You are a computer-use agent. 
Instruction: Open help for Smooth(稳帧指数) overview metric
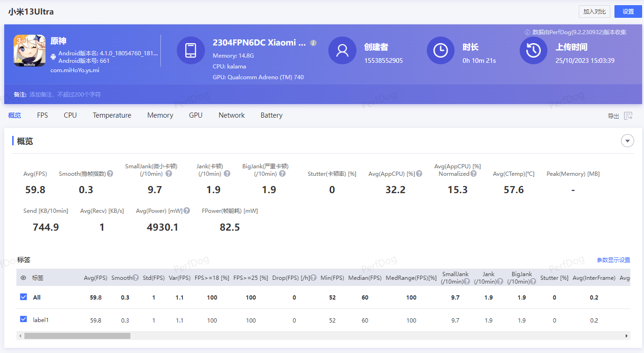coord(110,173)
